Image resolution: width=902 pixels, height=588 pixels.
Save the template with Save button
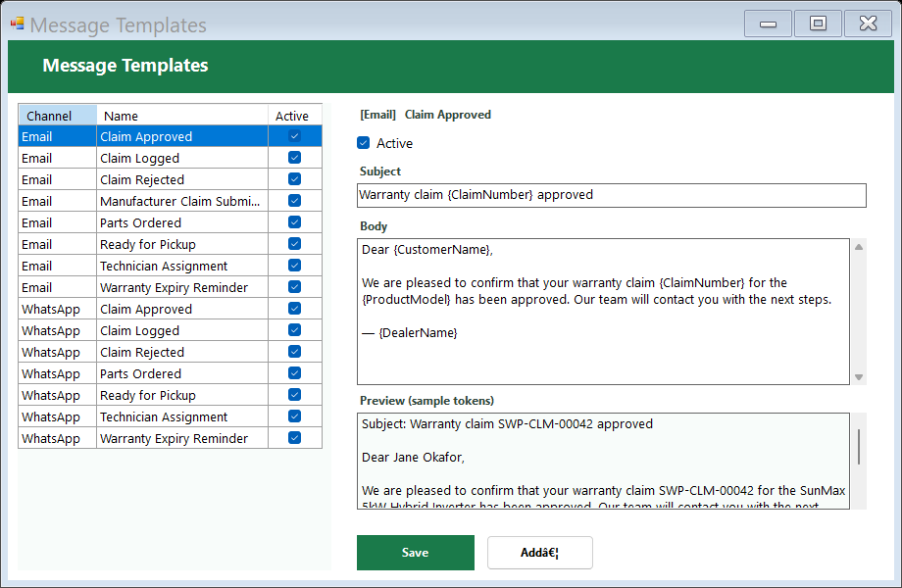[x=416, y=553]
